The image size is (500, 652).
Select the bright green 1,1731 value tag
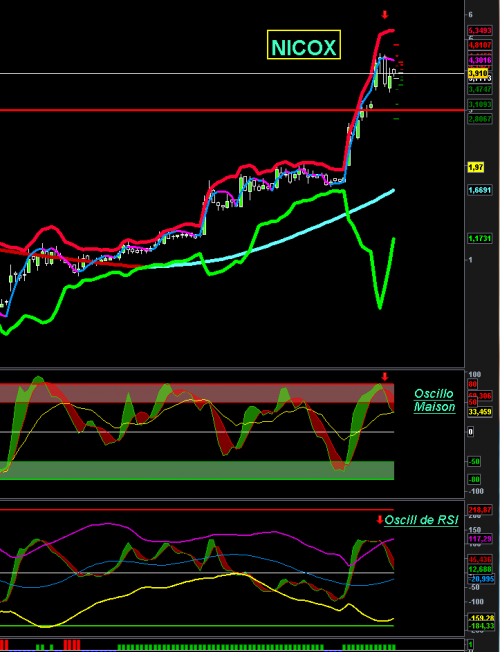480,239
